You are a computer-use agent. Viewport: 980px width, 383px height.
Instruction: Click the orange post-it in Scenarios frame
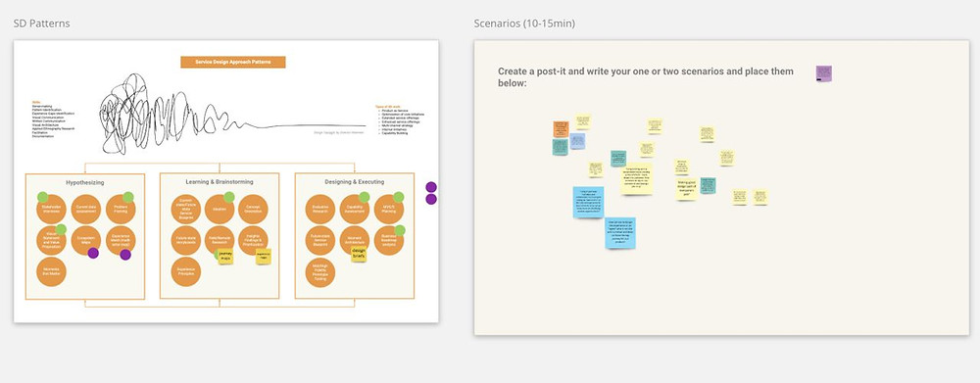tap(561, 129)
